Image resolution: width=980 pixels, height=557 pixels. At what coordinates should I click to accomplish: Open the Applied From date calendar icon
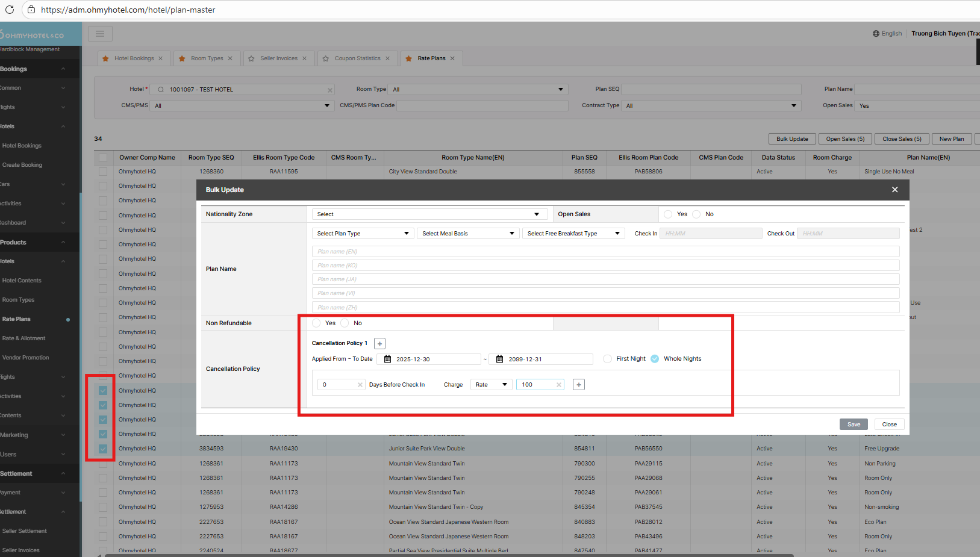click(x=387, y=359)
